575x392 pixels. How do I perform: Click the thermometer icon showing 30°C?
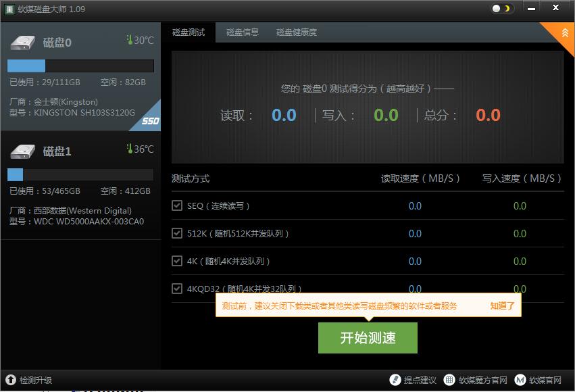point(130,41)
